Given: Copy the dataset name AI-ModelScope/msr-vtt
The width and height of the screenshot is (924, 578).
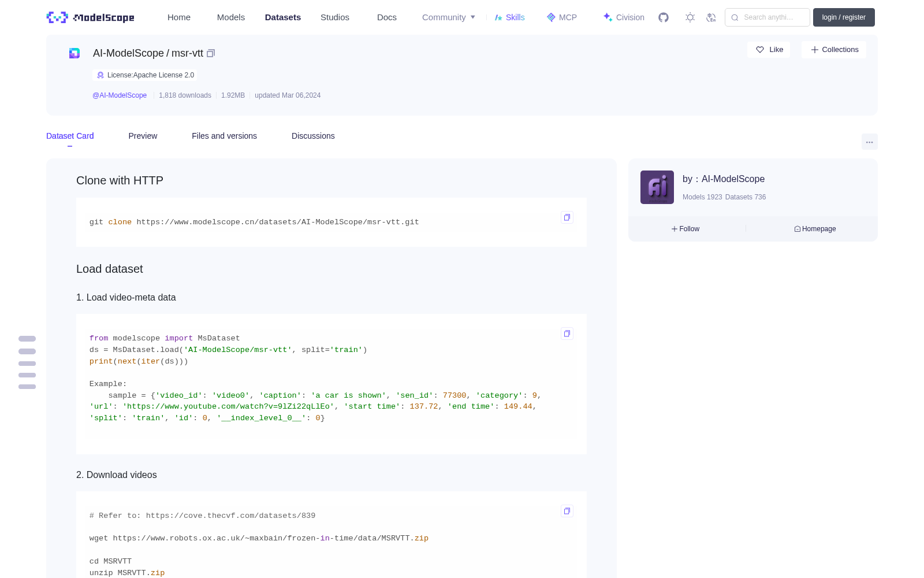Looking at the screenshot, I should click(x=211, y=53).
